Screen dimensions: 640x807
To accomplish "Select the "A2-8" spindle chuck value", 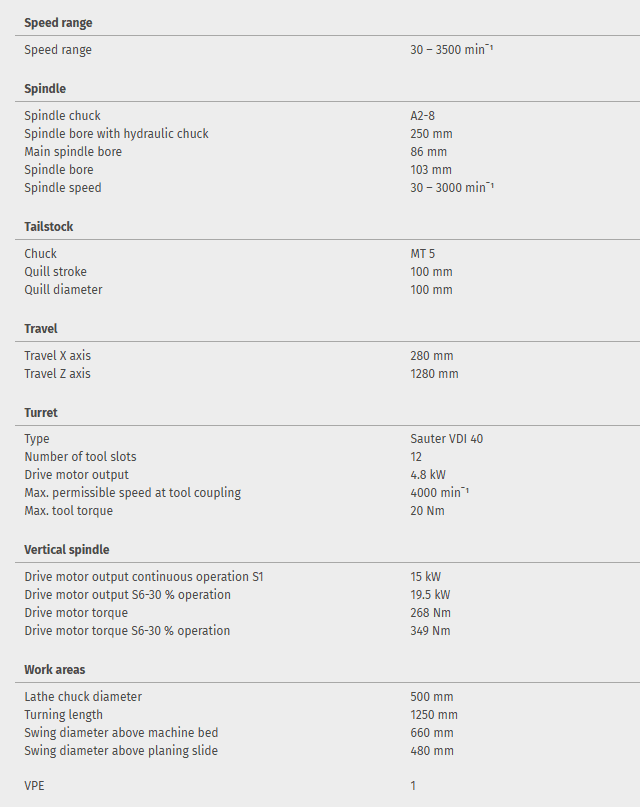I will (x=422, y=116).
